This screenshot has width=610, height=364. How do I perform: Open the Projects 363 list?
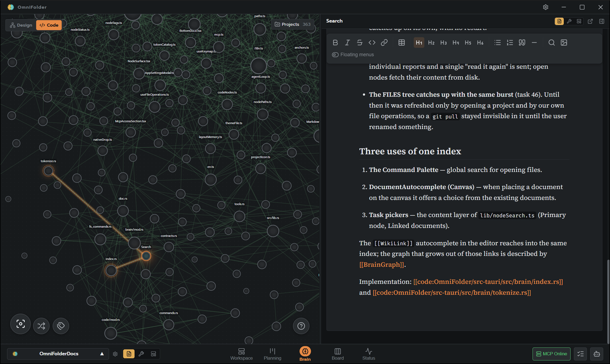(x=293, y=24)
